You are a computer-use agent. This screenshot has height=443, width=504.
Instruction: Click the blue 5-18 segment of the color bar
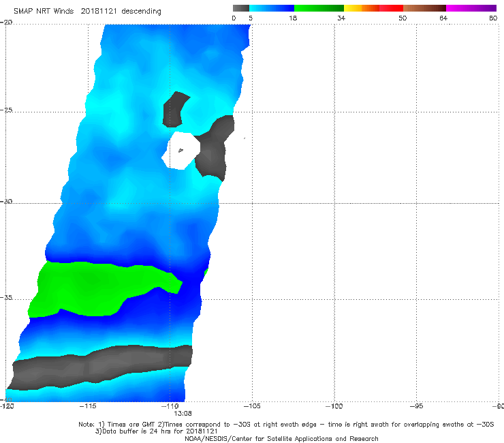click(x=272, y=8)
